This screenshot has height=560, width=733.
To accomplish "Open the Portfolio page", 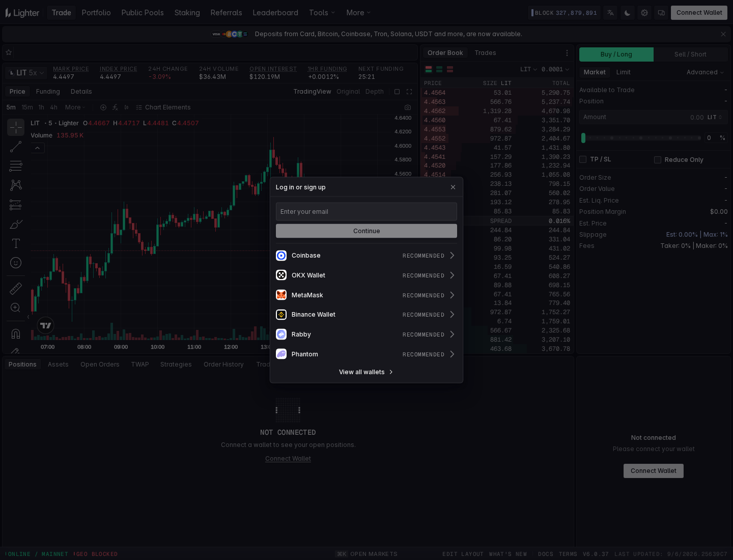I will point(96,13).
